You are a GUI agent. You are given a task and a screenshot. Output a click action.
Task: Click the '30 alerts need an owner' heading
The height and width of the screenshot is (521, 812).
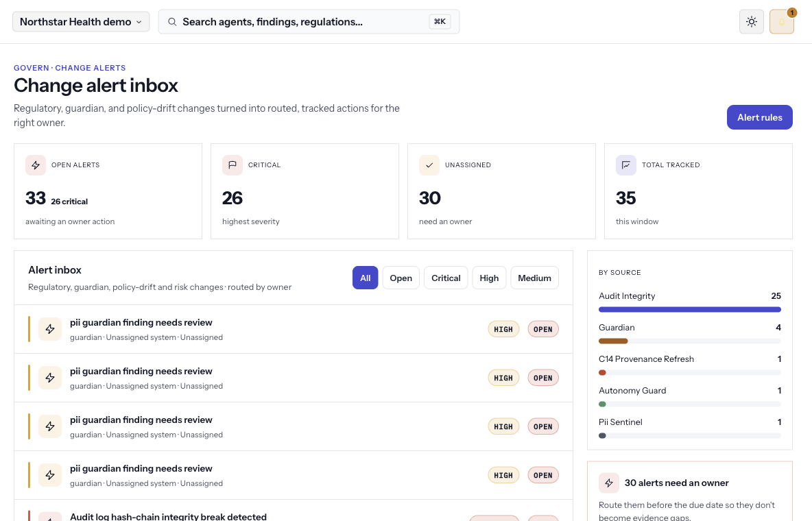[676, 483]
